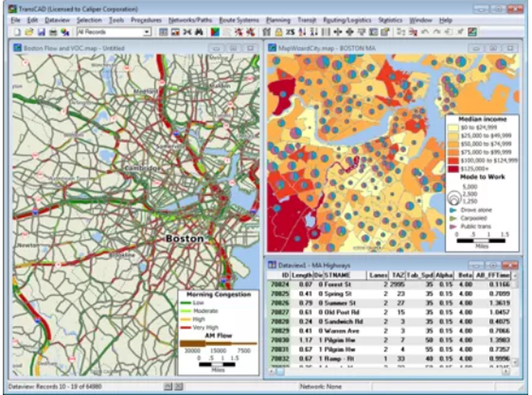
Task: Click the padlock lock-columns icon
Action: [x=279, y=32]
